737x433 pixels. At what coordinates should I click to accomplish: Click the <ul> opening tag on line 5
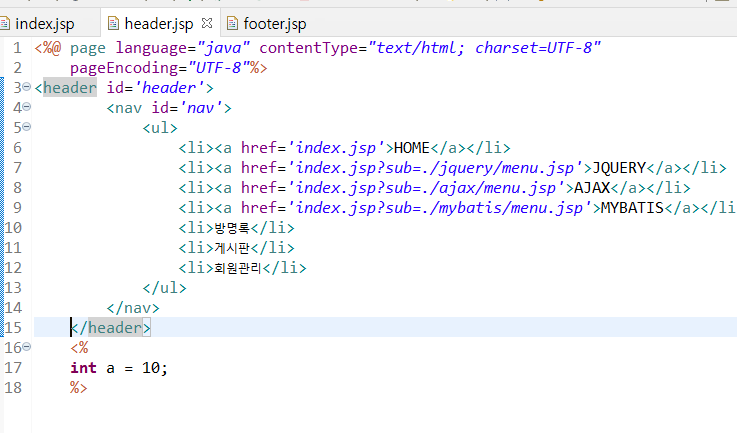point(160,128)
